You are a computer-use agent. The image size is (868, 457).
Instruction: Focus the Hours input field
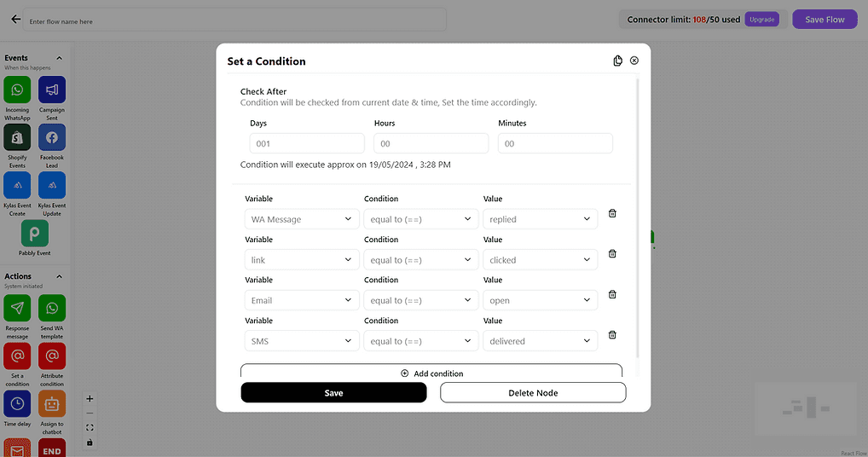pos(431,143)
